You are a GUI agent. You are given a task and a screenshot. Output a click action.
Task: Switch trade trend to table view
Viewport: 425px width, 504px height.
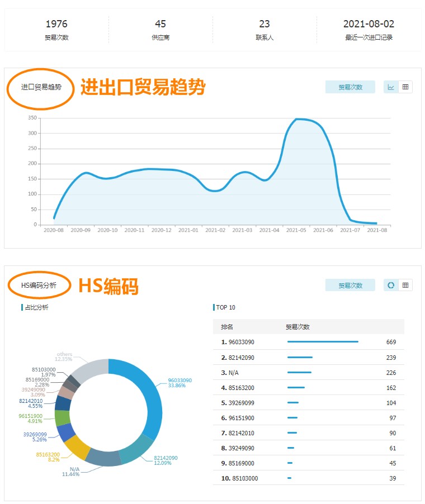click(x=405, y=87)
